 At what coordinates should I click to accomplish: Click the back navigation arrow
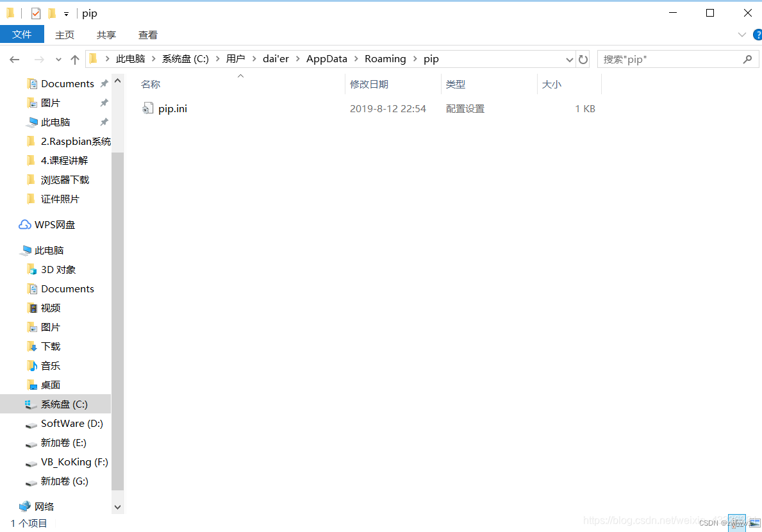(14, 58)
